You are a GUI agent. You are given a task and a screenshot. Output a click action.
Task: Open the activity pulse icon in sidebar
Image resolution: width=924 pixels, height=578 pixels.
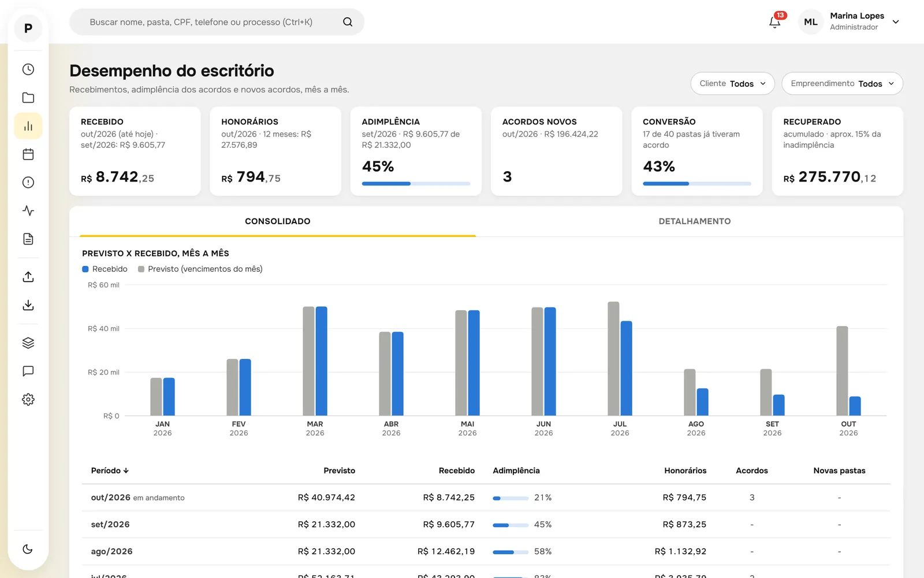point(28,211)
